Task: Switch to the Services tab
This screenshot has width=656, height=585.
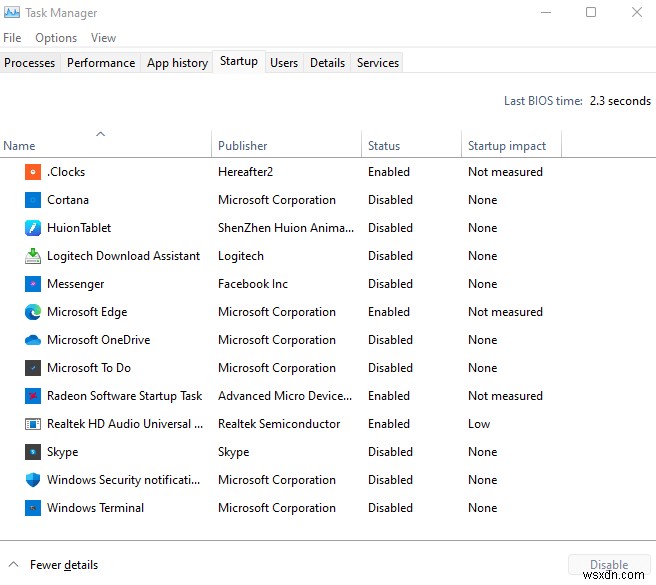Action: point(378,63)
